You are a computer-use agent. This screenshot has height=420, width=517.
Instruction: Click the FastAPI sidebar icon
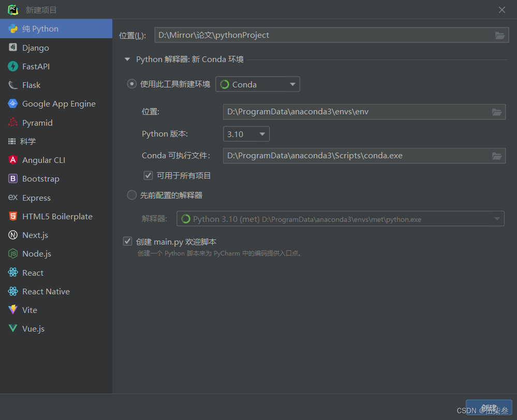coord(12,66)
